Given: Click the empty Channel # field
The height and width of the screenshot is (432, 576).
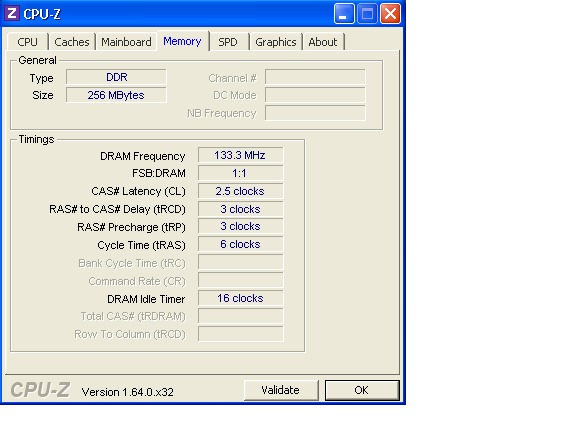Looking at the screenshot, I should (315, 77).
